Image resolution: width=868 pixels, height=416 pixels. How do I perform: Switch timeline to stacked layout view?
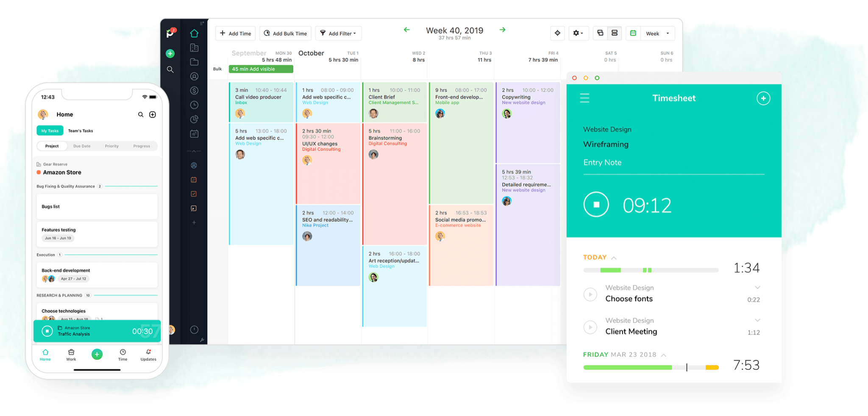(x=614, y=33)
